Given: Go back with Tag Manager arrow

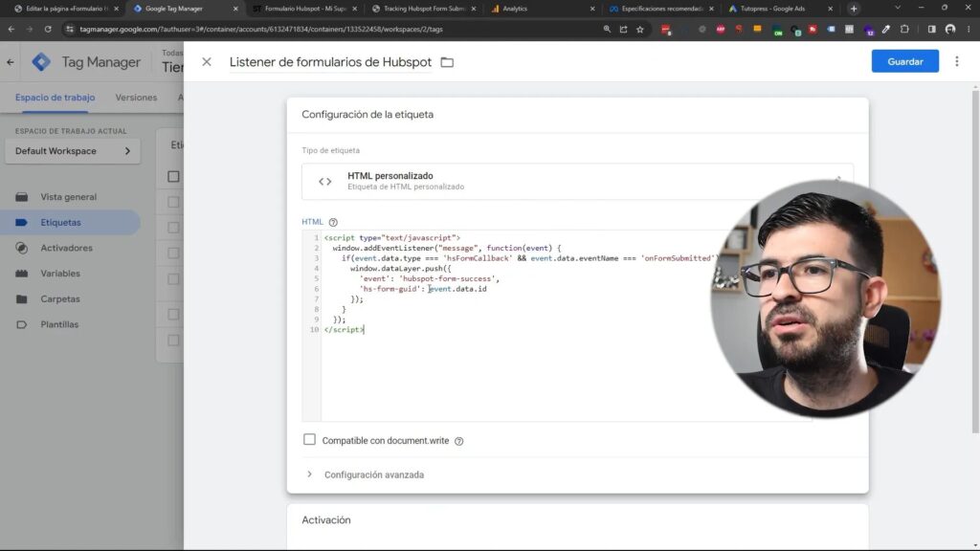Looking at the screenshot, I should pyautogui.click(x=11, y=62).
